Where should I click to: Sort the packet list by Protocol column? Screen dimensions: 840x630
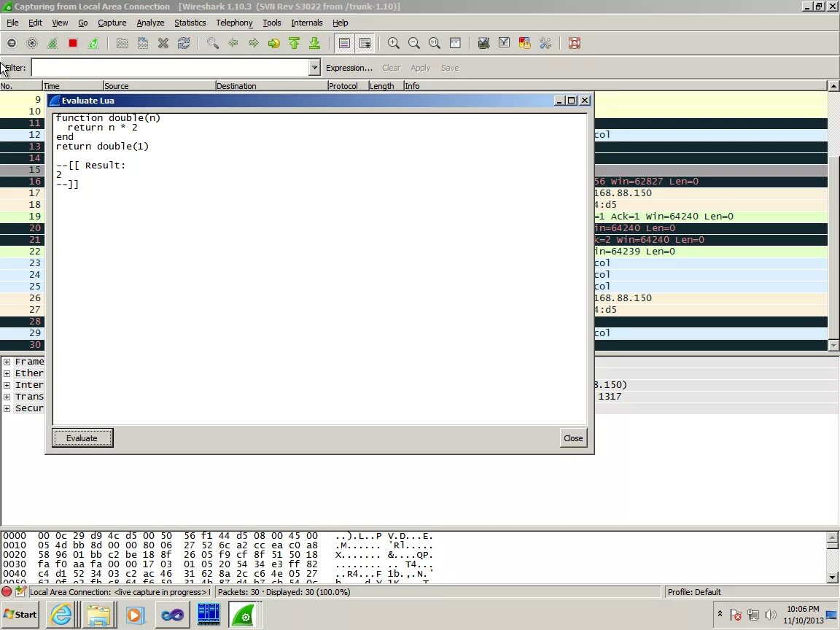pyautogui.click(x=348, y=86)
